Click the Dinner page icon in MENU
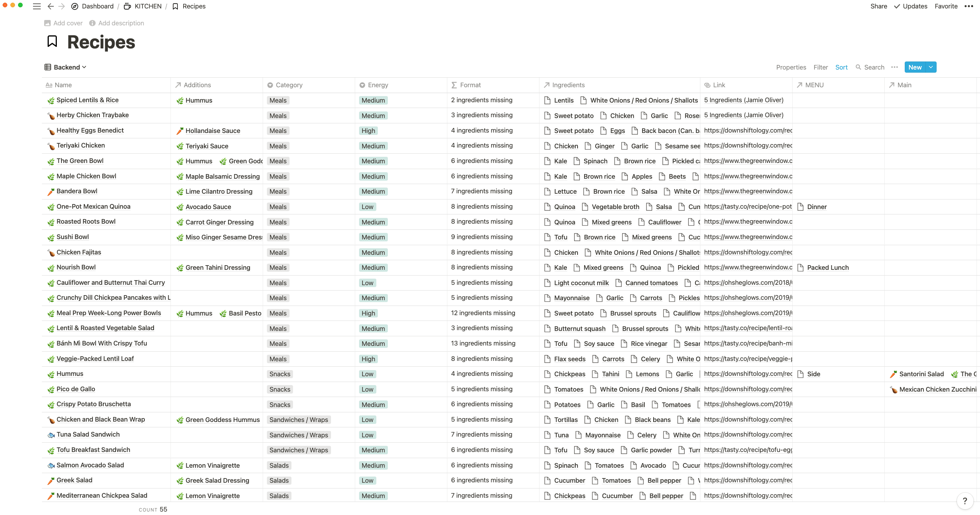The width and height of the screenshot is (980, 515). [801, 207]
